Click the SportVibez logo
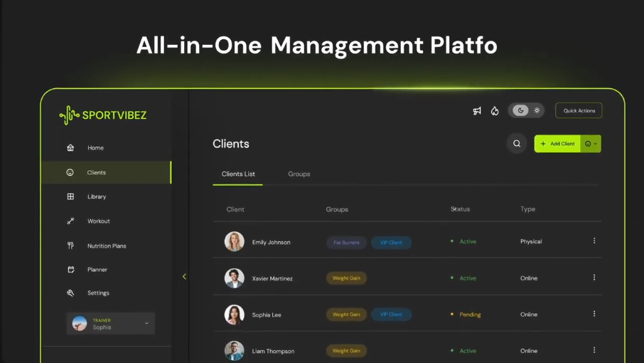The width and height of the screenshot is (644, 363). (x=103, y=115)
